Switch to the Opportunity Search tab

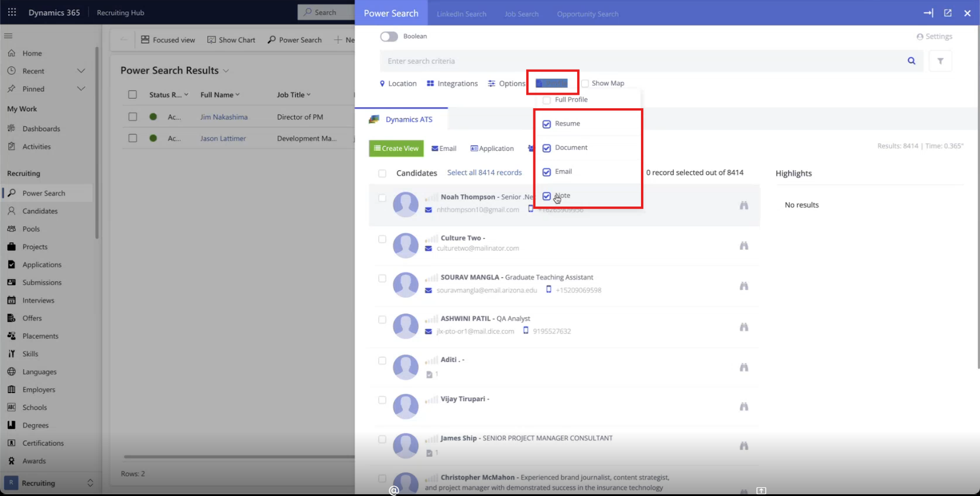pyautogui.click(x=588, y=14)
